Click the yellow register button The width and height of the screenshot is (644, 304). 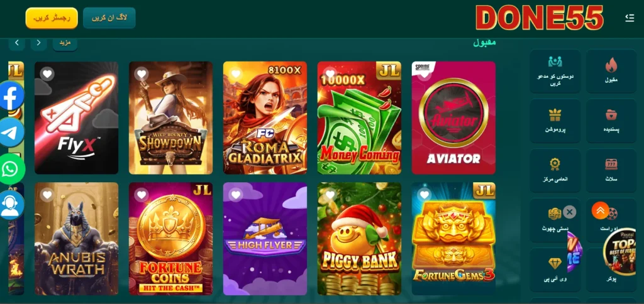tap(52, 18)
